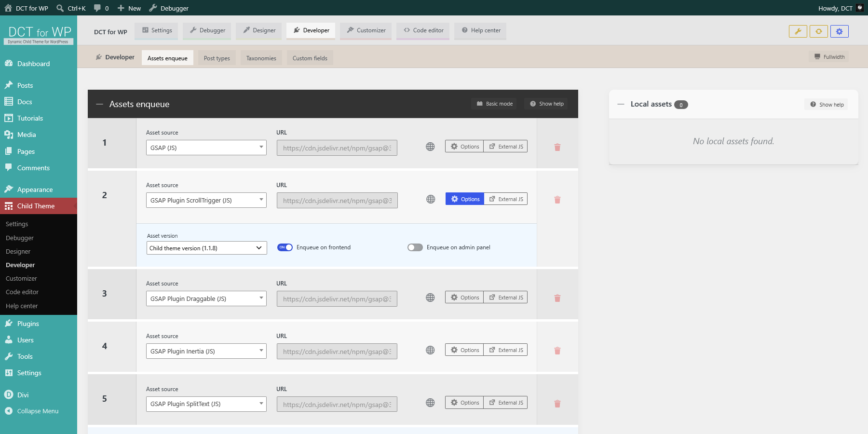Open Debugger link in admin bar

pos(168,8)
